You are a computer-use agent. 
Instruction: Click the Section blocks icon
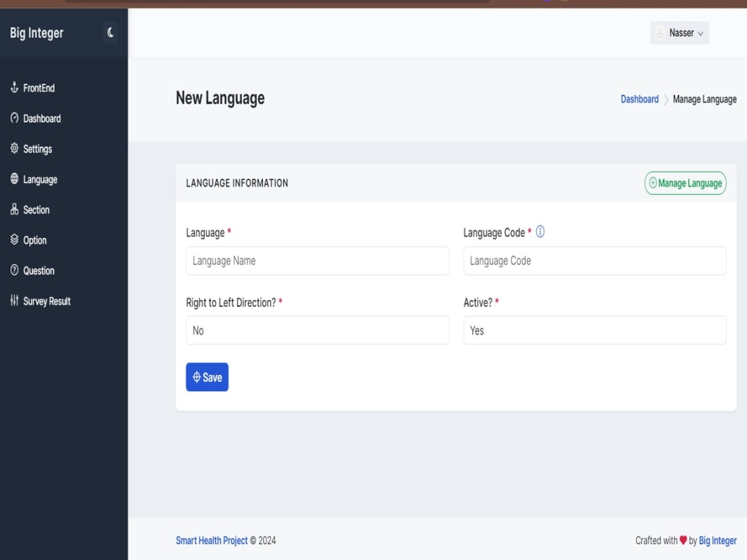coord(14,209)
